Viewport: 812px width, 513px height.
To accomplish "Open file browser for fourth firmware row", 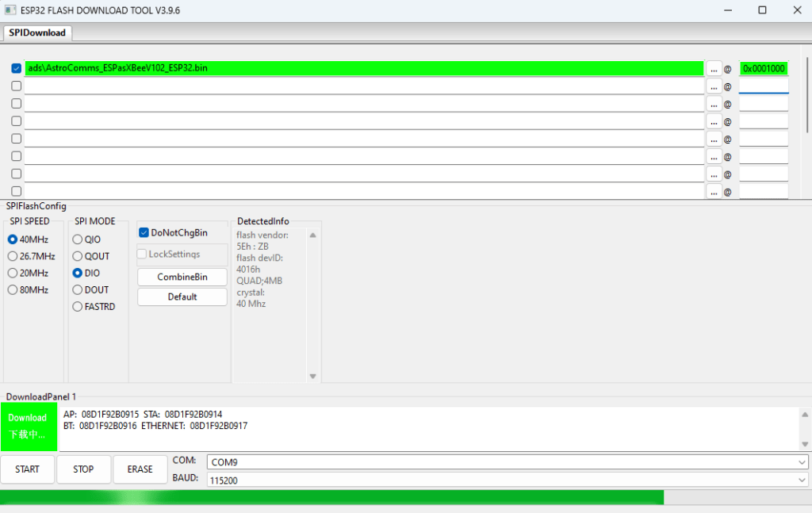I will [x=714, y=121].
